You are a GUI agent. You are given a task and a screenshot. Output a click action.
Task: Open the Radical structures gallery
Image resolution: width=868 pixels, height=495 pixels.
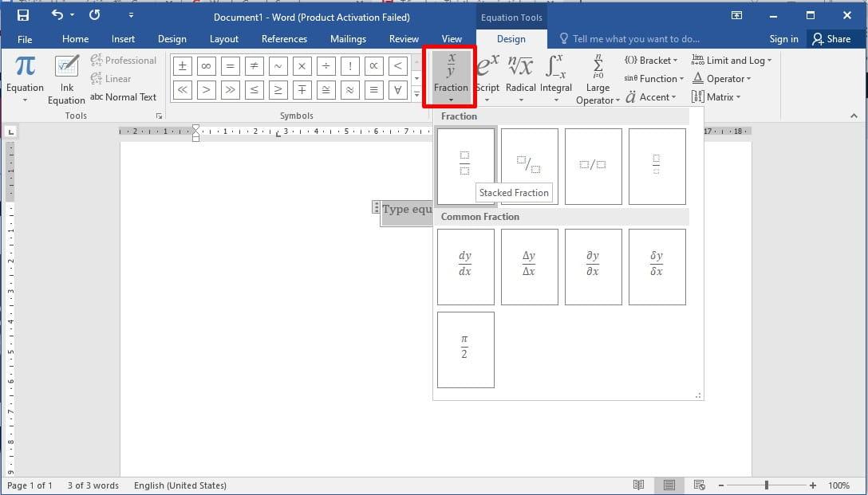520,76
